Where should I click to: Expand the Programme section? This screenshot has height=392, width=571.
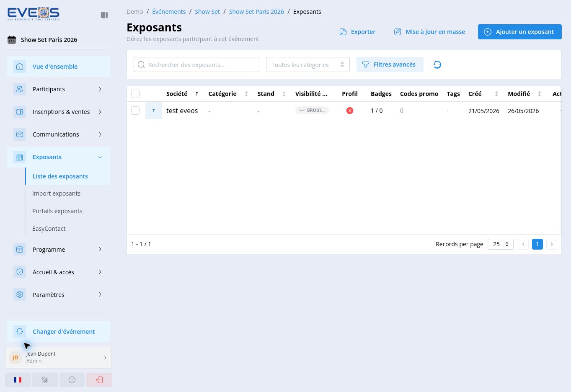(x=58, y=250)
